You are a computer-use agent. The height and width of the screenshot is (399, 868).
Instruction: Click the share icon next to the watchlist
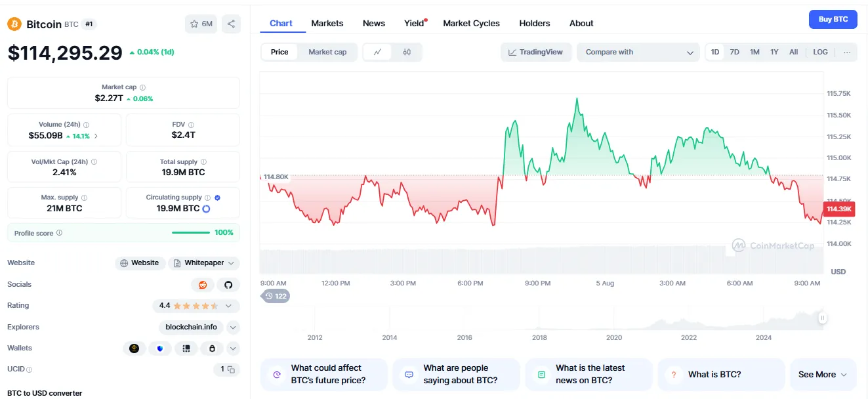click(x=231, y=23)
